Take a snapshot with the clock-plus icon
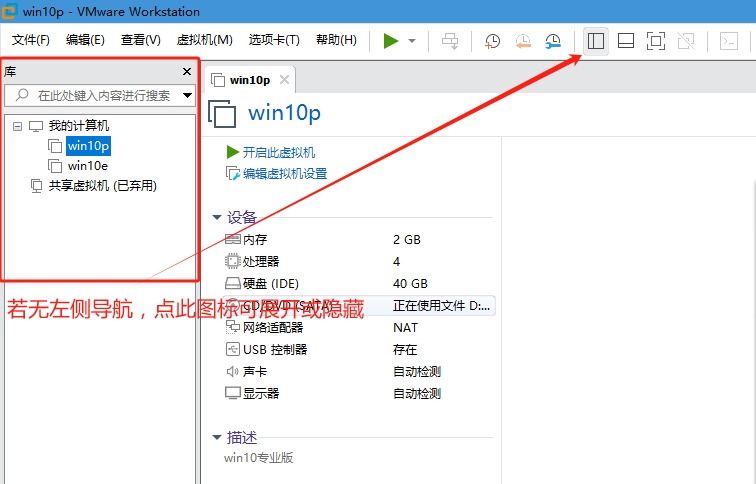 492,41
